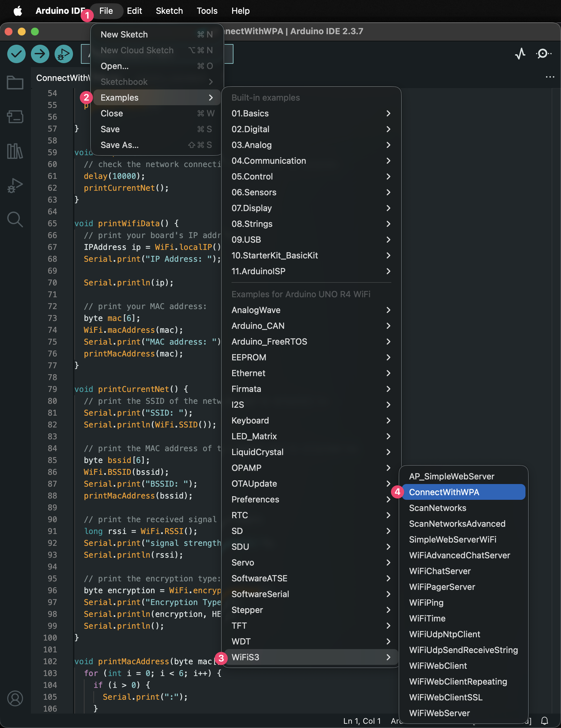Click the Verify sketch checkmark icon
The width and height of the screenshot is (561, 728).
(16, 54)
